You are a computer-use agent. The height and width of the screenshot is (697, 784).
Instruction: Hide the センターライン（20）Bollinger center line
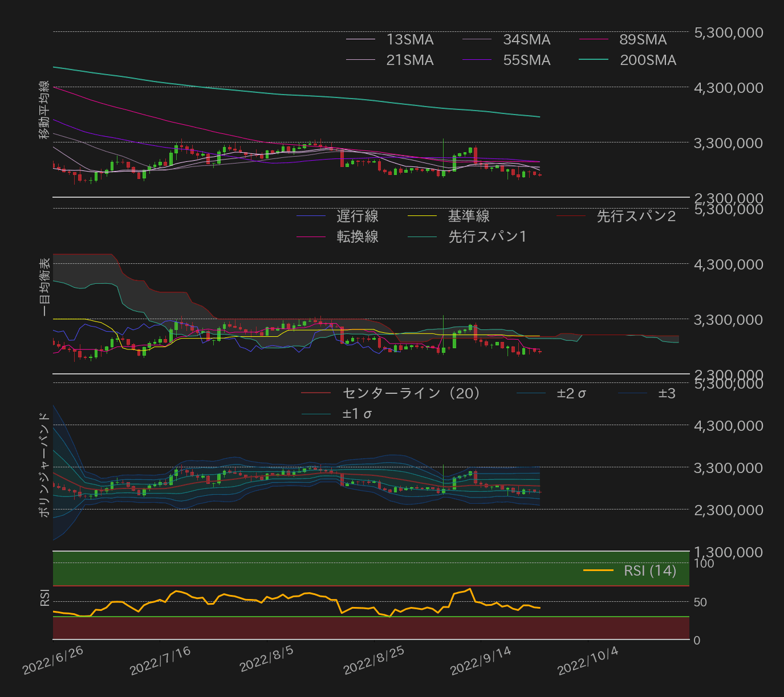[411, 393]
